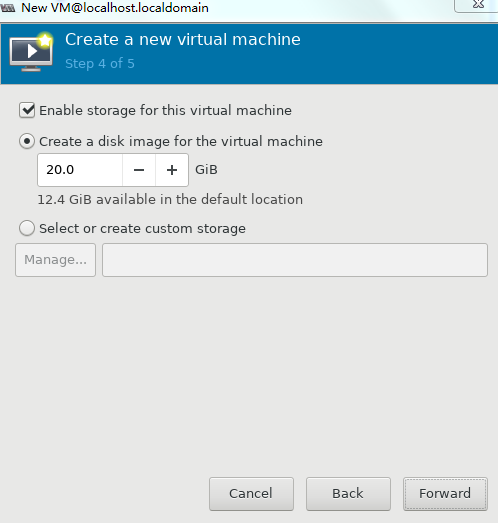Close the New VM window
This screenshot has width=498, height=523.
[478, 5]
